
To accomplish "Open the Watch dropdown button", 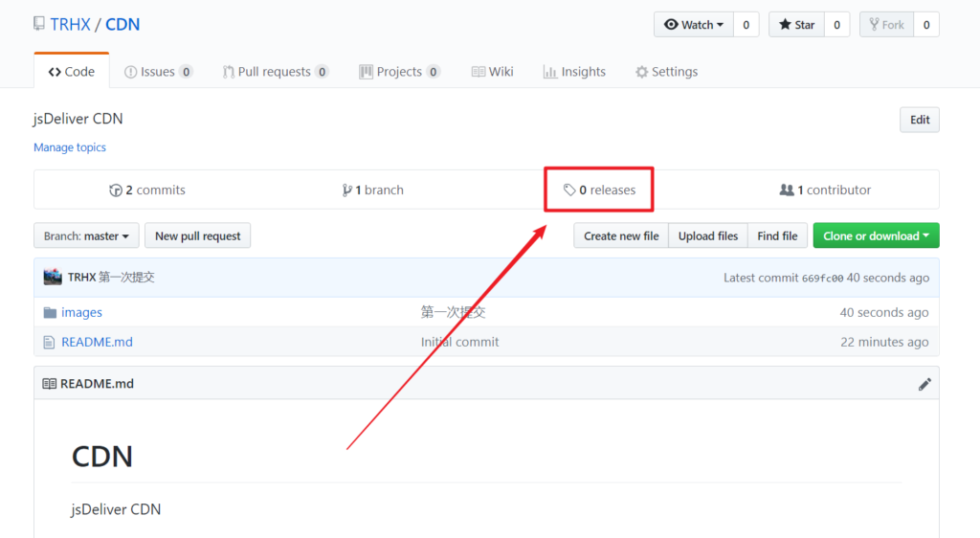I will (694, 24).
